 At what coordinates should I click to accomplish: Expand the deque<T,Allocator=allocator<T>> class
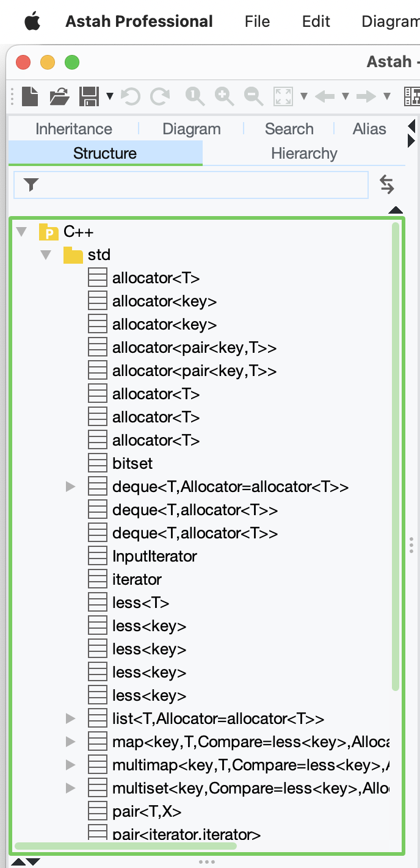click(x=70, y=486)
